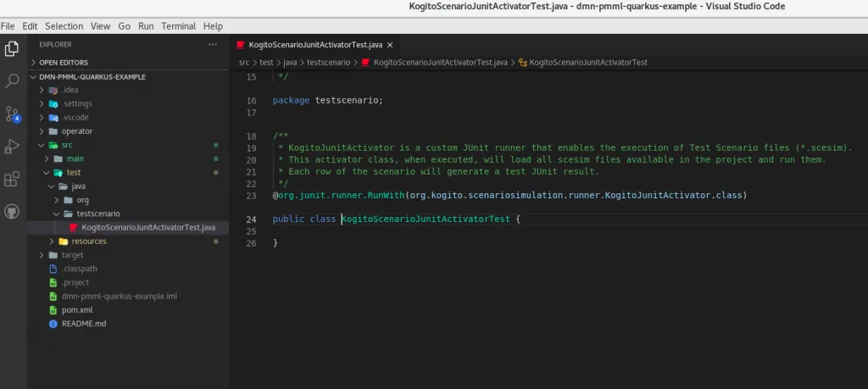Open the View menu

(x=101, y=26)
